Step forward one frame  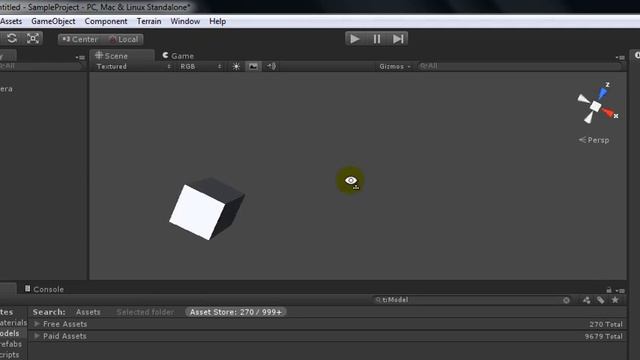(398, 39)
